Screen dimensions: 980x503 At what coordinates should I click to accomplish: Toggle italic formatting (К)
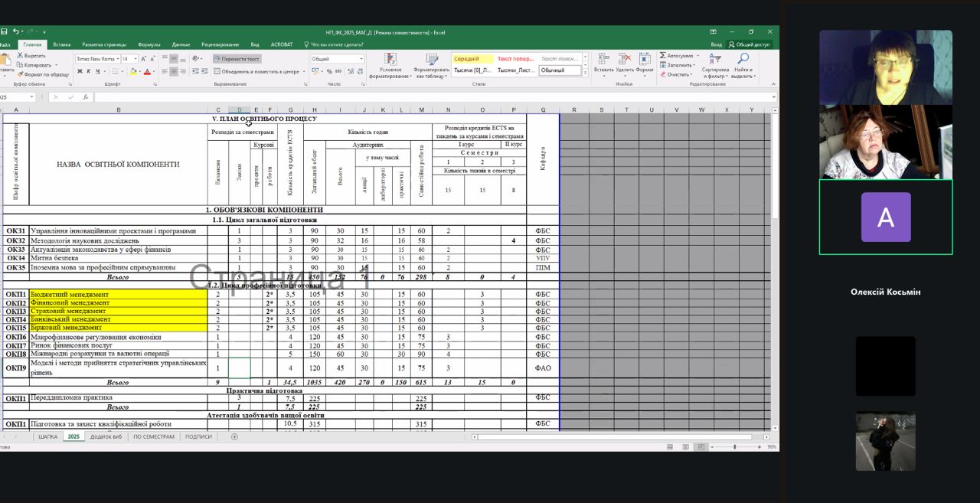[89, 71]
